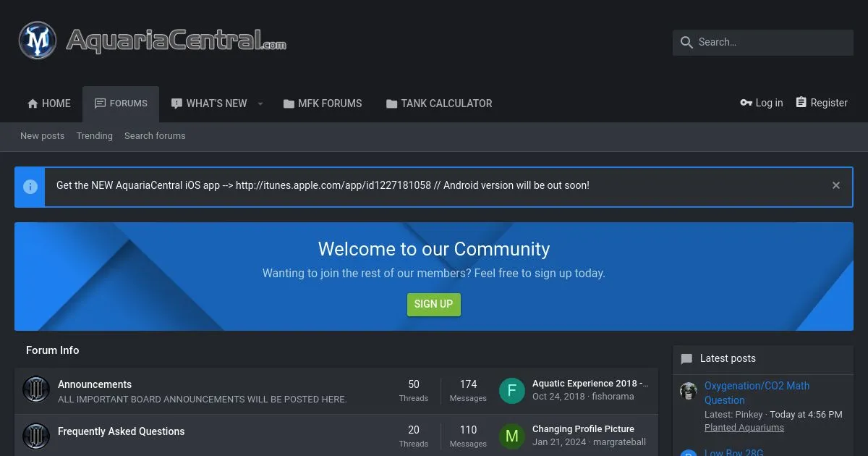
Task: Open New posts sub-navigation link
Action: 42,136
